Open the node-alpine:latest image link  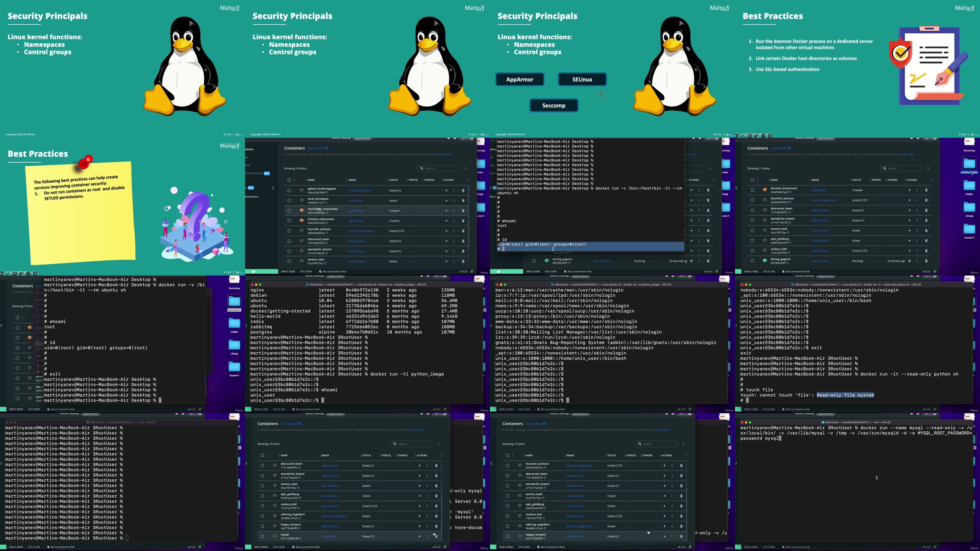[x=360, y=190]
